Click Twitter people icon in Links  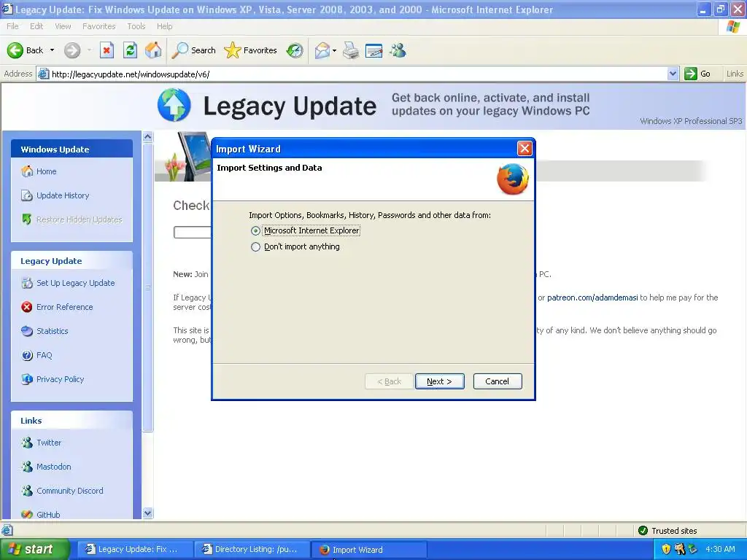tap(27, 443)
